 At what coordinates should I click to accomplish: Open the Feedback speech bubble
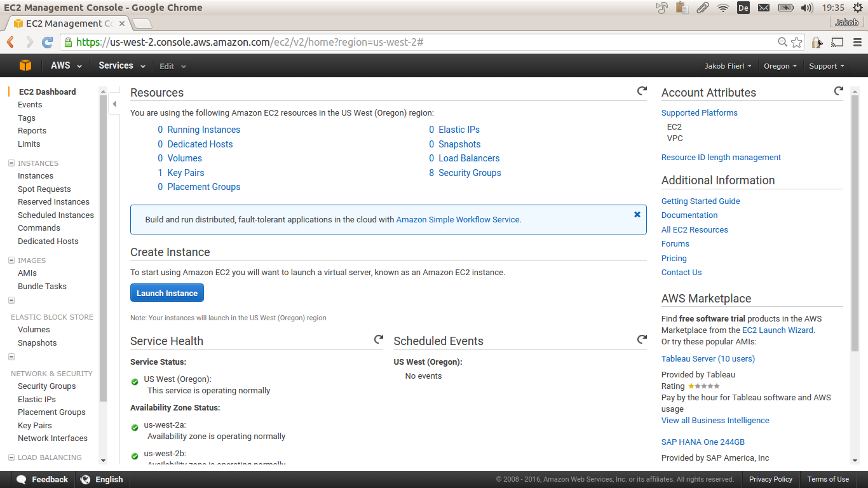(x=43, y=480)
